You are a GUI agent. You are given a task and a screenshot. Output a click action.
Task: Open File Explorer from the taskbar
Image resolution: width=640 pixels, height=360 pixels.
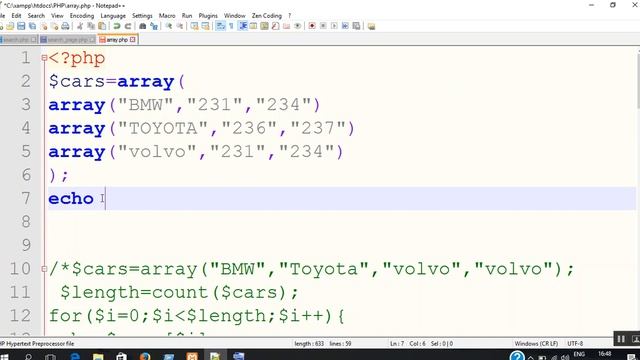coord(98,357)
